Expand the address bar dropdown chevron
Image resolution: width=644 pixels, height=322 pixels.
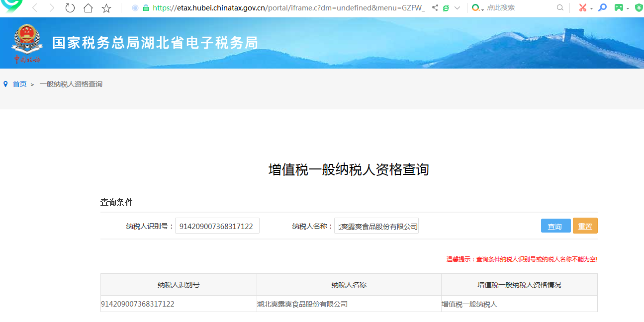tap(458, 8)
